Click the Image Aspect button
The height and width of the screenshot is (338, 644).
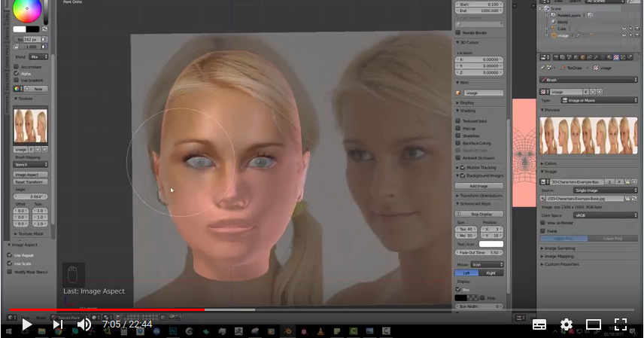click(x=31, y=175)
